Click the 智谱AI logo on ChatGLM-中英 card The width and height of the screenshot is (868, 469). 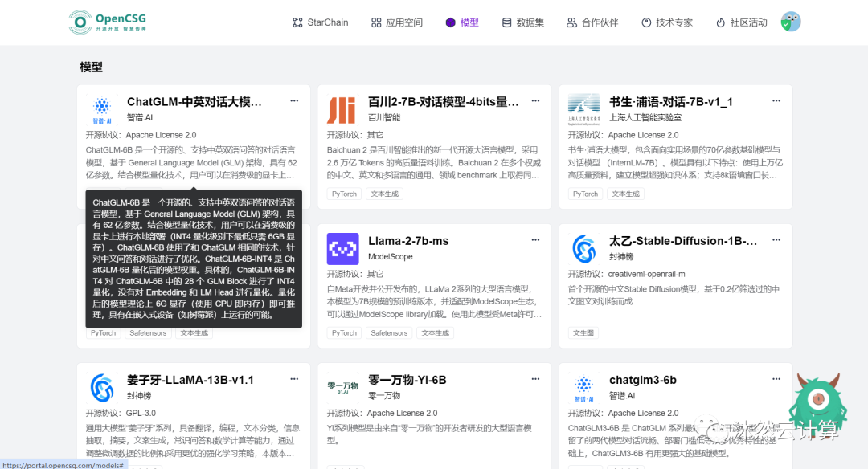102,110
